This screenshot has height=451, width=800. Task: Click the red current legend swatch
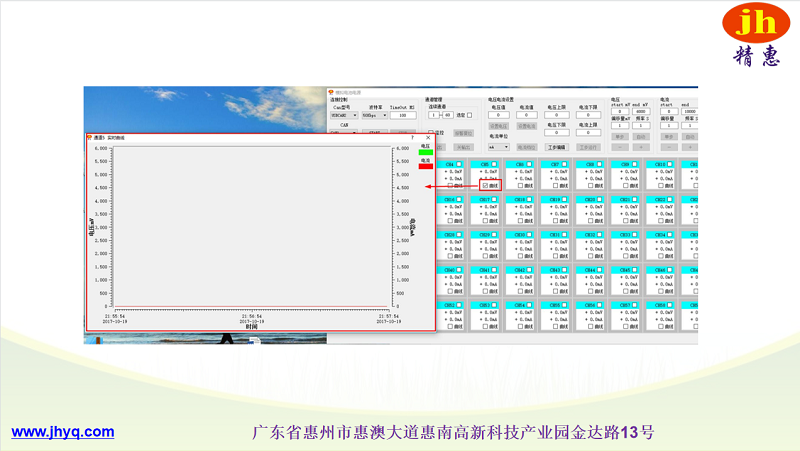pos(426,166)
